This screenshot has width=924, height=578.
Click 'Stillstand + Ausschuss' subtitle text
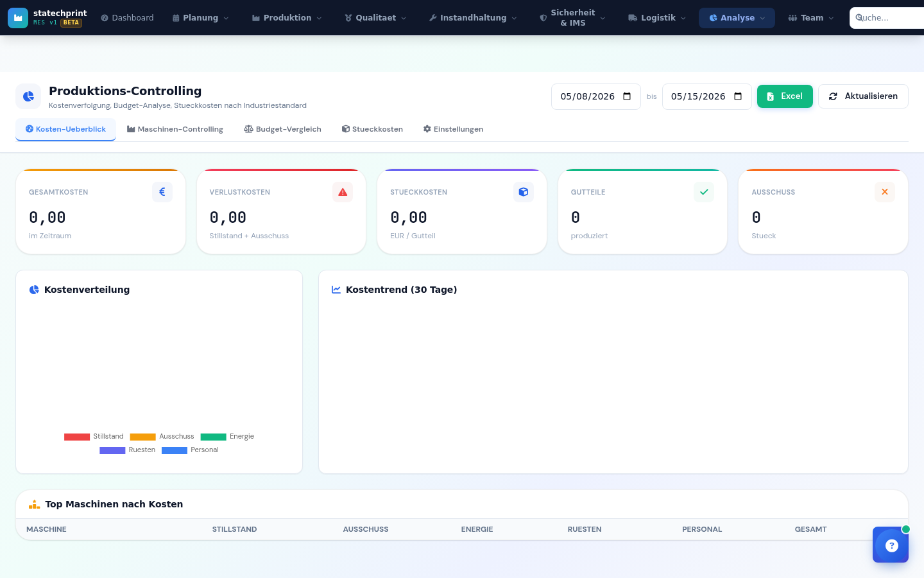[249, 236]
